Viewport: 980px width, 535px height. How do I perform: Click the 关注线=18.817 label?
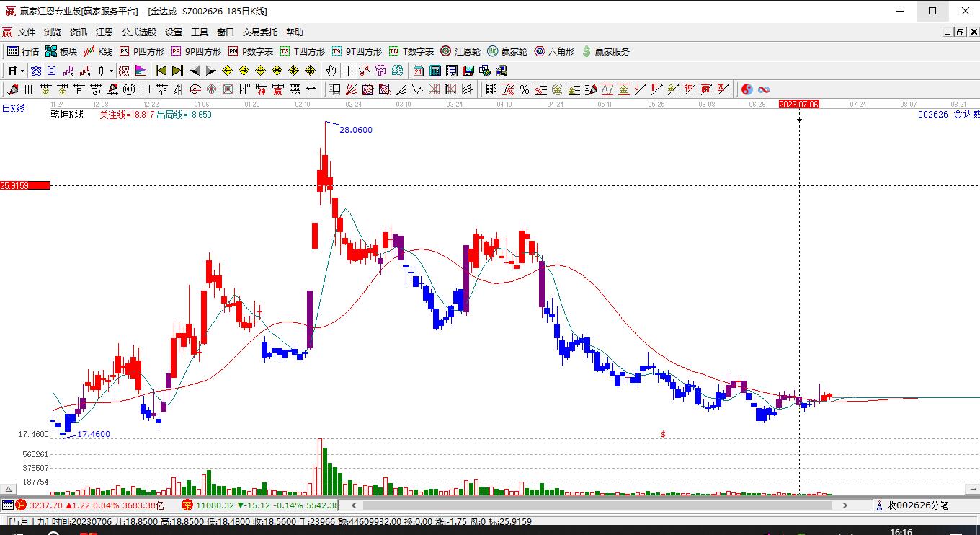(127, 115)
